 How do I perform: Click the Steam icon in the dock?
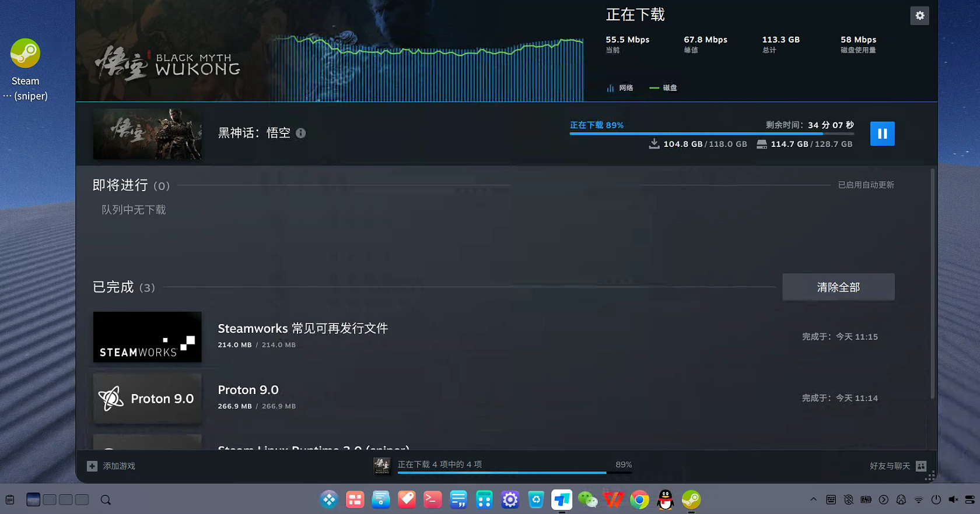[x=691, y=499]
